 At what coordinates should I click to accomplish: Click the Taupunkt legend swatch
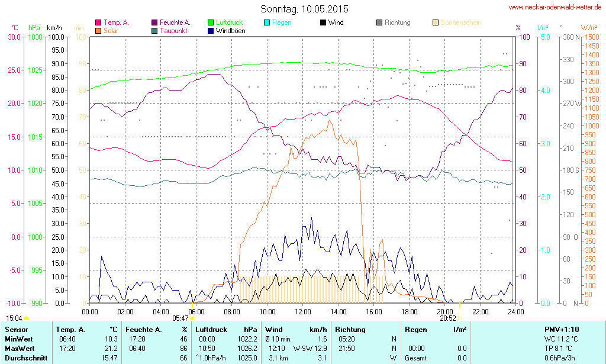pyautogui.click(x=154, y=30)
